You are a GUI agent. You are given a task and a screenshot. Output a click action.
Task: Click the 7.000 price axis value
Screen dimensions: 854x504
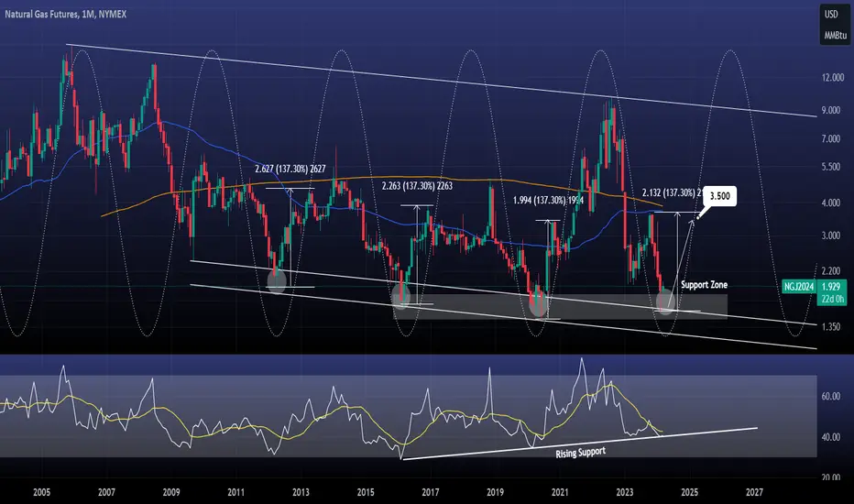[831, 139]
